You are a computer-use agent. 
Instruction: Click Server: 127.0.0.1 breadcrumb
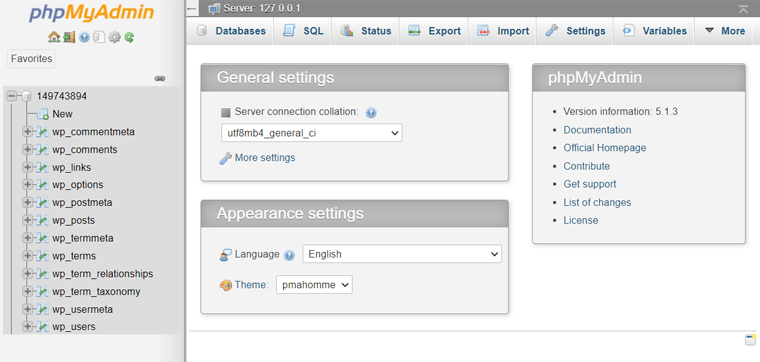pos(262,8)
